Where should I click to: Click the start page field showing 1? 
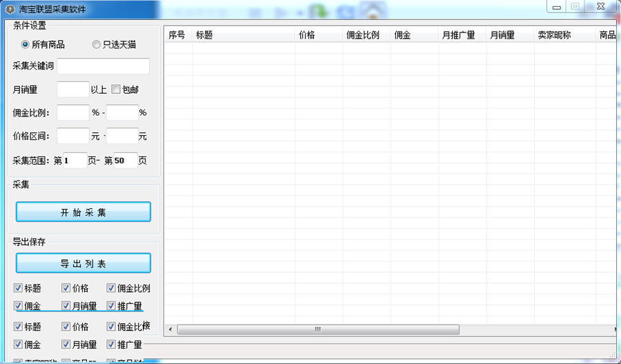(x=75, y=161)
